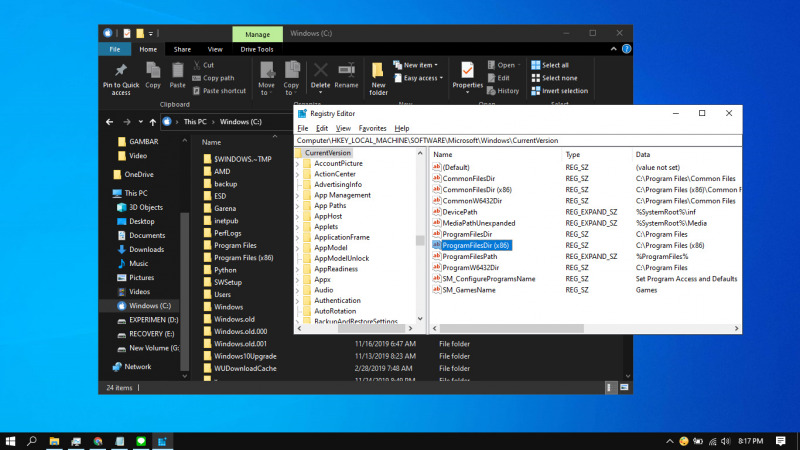Select DevicePath registry value
Image resolution: width=800 pixels, height=450 pixels.
[460, 212]
